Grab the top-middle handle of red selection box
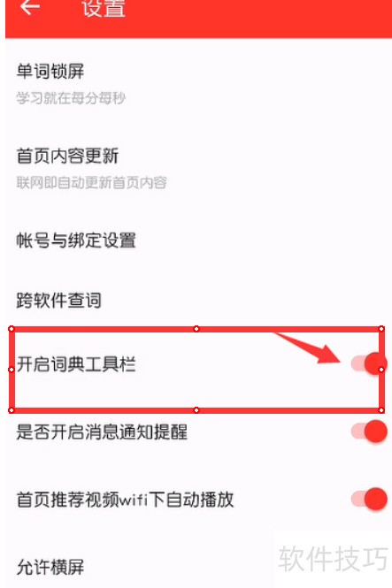 coord(196,329)
